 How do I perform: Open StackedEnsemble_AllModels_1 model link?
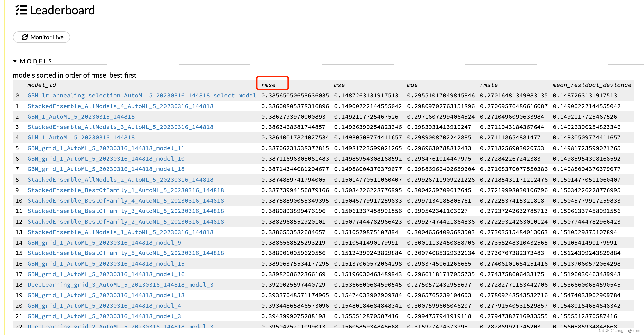click(x=120, y=232)
